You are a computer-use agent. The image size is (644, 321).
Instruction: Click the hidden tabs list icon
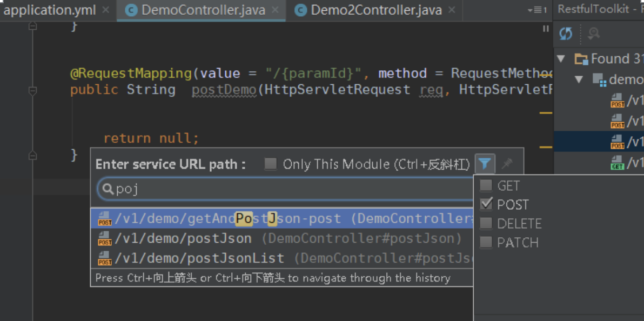[x=537, y=10]
